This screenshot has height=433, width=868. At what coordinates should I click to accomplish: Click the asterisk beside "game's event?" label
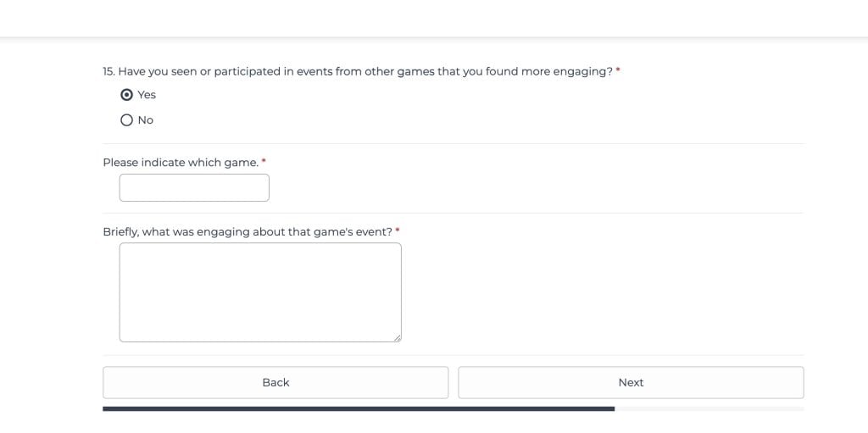click(x=398, y=230)
